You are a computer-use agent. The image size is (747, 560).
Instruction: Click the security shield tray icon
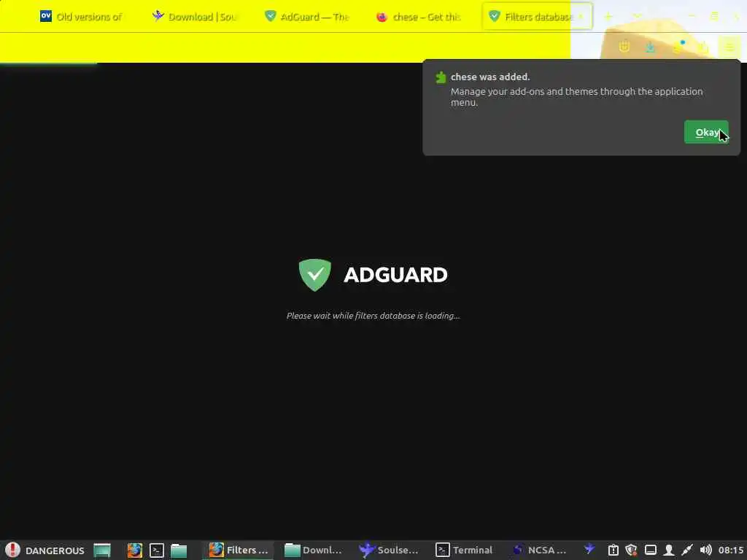click(x=631, y=550)
